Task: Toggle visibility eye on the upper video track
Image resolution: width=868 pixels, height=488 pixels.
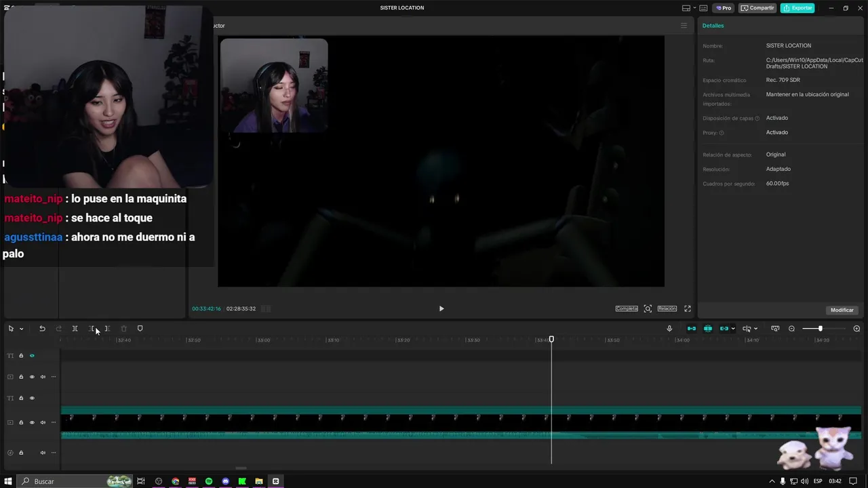Action: (x=32, y=377)
